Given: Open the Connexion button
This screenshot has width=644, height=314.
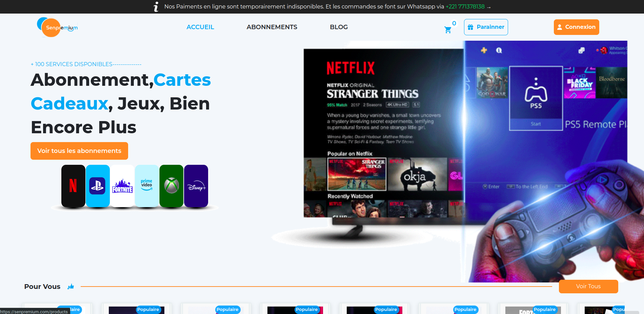Looking at the screenshot, I should coord(576,27).
